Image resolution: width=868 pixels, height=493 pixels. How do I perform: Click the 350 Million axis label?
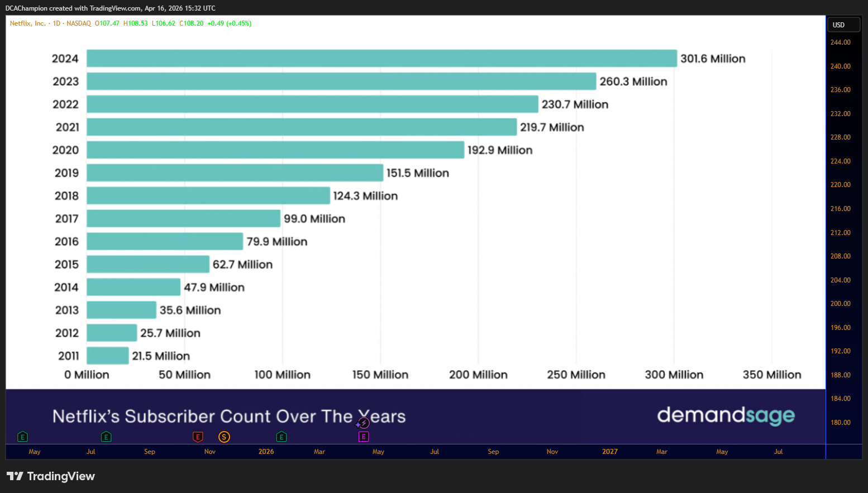coord(772,375)
